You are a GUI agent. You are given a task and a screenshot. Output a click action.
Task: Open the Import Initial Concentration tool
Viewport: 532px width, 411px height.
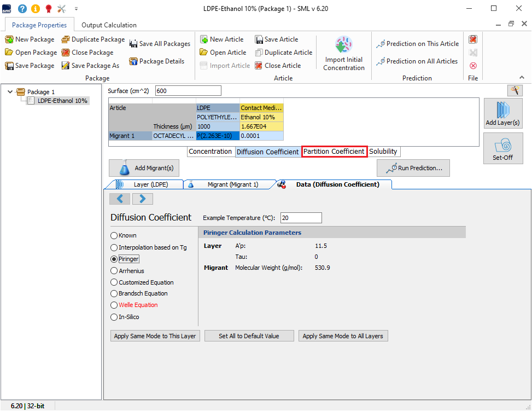[x=343, y=53]
